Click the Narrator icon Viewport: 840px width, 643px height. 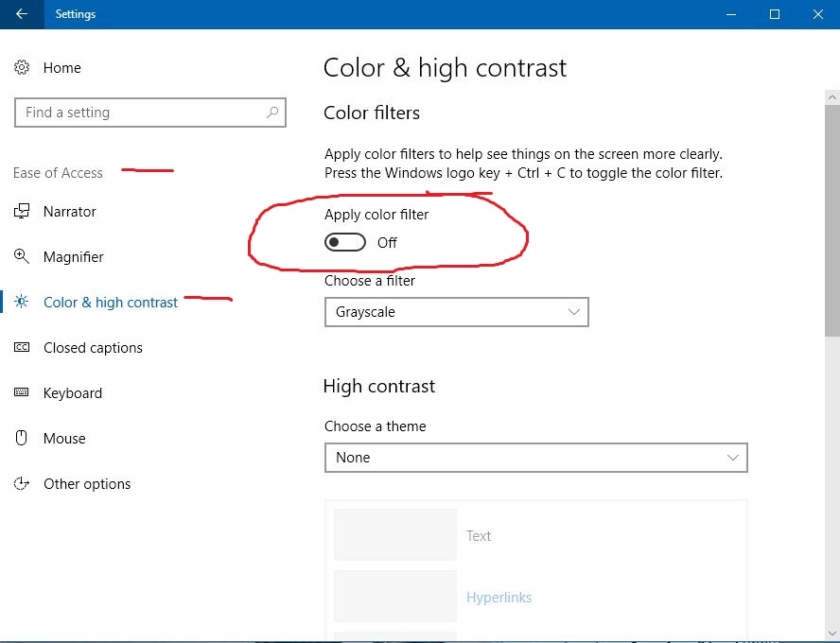pos(22,212)
